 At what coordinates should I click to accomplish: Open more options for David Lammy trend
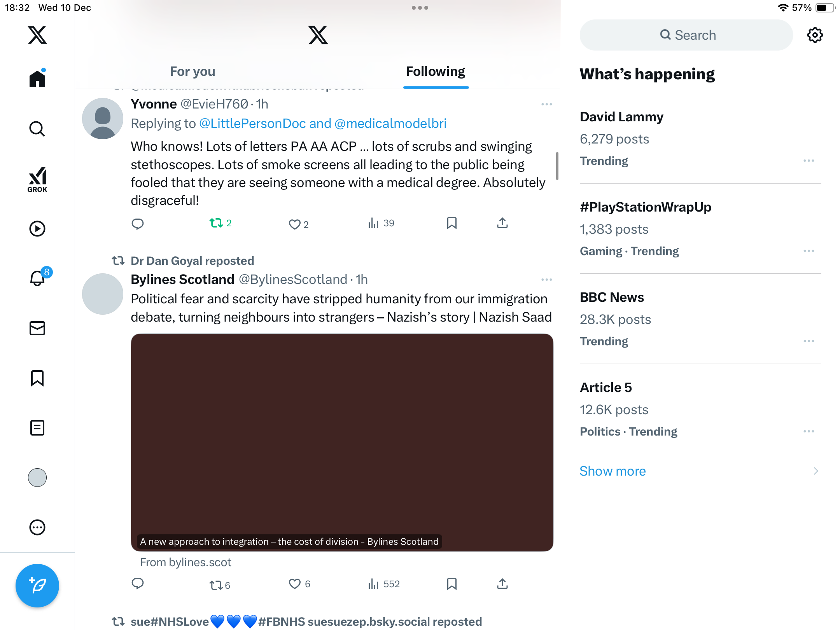point(808,161)
